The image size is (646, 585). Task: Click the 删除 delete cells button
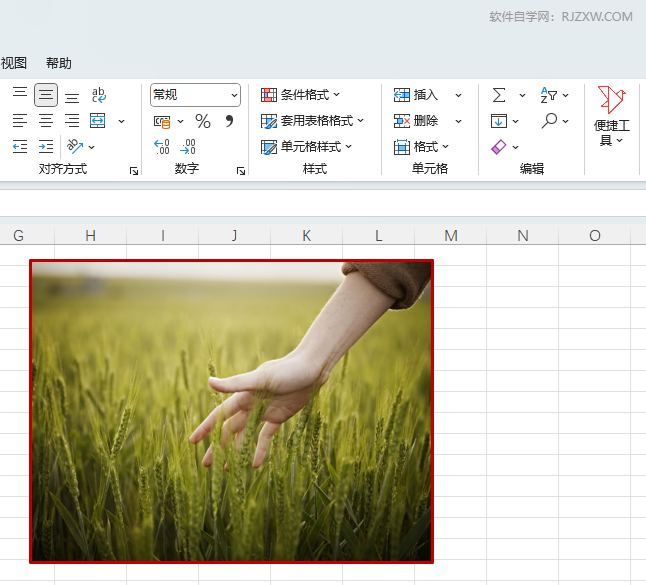[x=416, y=121]
